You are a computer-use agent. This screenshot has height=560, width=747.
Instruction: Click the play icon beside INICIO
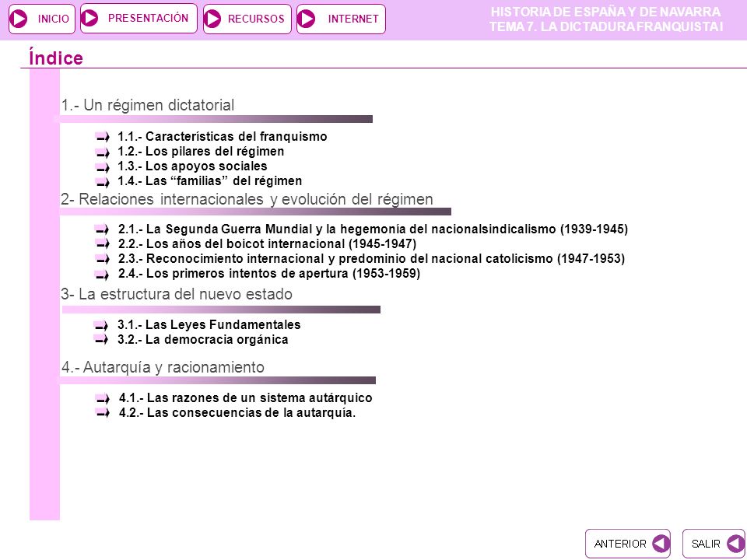(19, 19)
